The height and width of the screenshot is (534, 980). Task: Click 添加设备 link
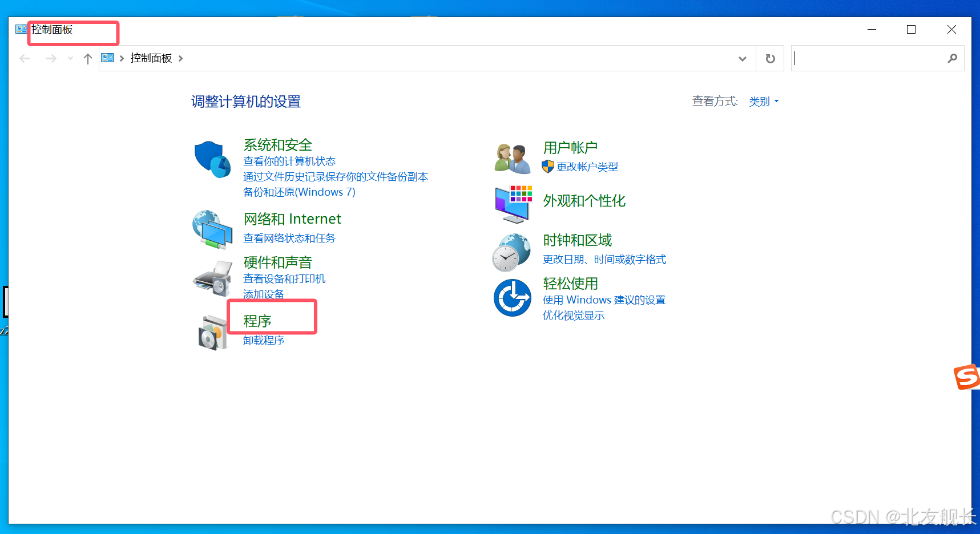coord(264,294)
